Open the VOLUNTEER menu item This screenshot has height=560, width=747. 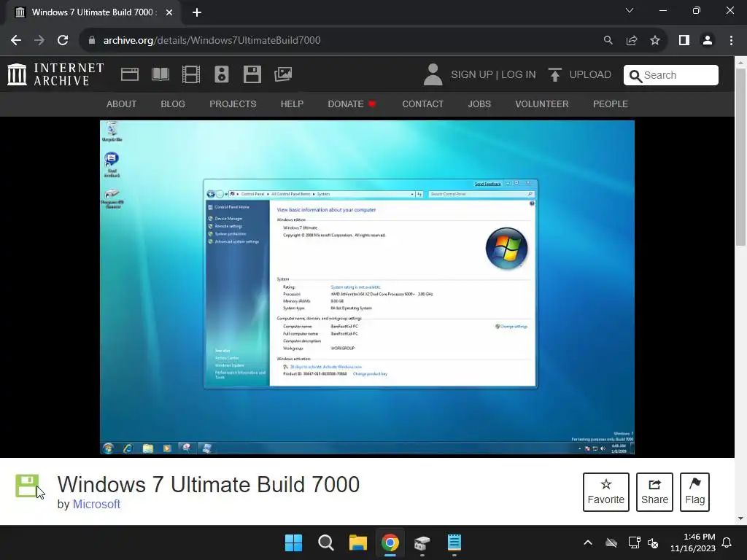(542, 104)
